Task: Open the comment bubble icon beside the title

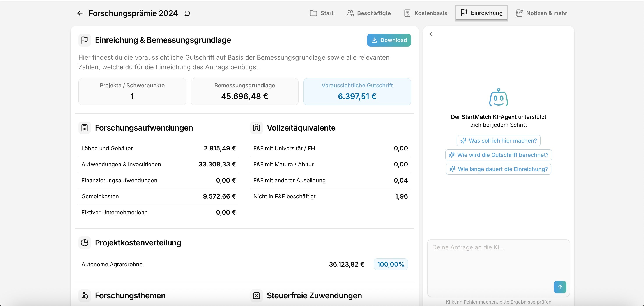Action: 187,14
